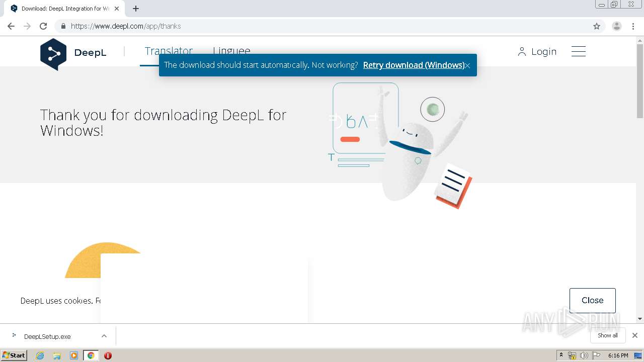This screenshot has width=644, height=362.
Task: Click the red Opera taskbar icon
Action: 108,355
